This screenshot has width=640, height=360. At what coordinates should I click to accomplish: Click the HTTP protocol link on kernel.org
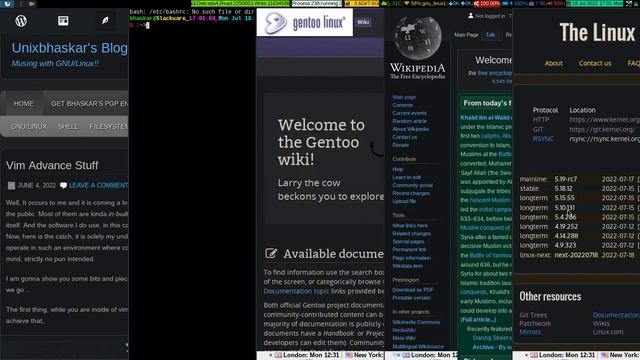541,120
